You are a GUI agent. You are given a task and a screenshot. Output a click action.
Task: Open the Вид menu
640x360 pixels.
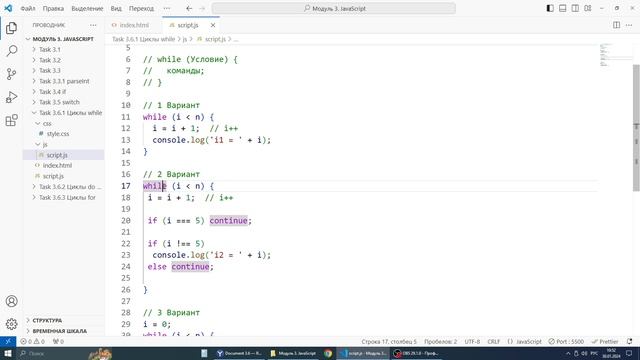click(116, 8)
